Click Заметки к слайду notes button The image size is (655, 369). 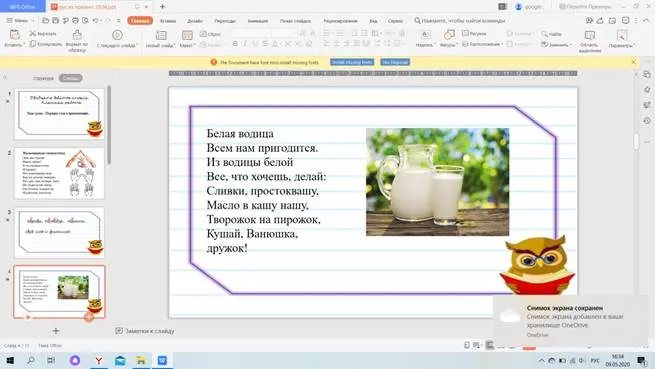click(145, 331)
